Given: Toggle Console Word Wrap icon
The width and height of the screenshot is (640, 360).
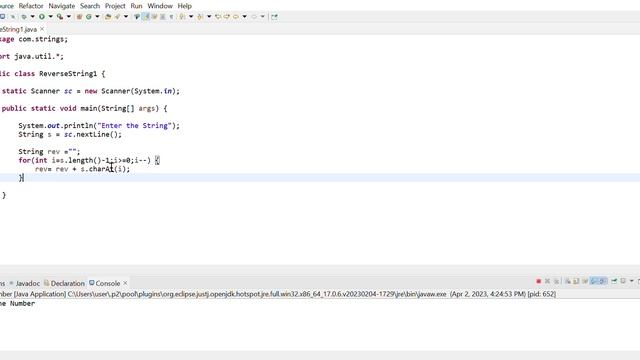Looking at the screenshot, I should 584,281.
